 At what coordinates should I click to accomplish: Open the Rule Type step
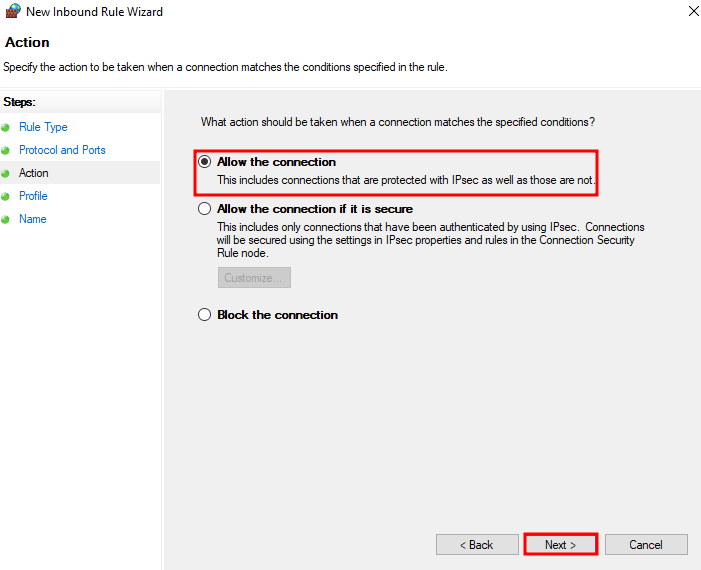coord(43,127)
